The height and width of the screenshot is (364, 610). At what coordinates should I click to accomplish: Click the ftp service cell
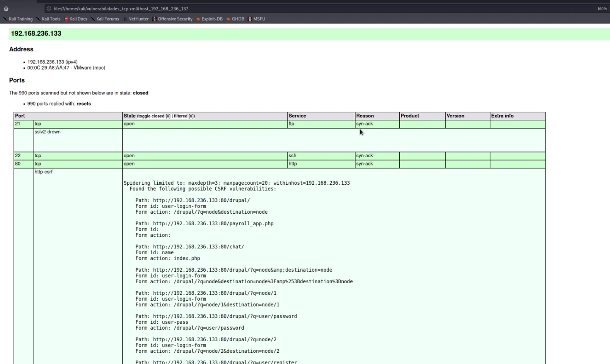coord(321,124)
